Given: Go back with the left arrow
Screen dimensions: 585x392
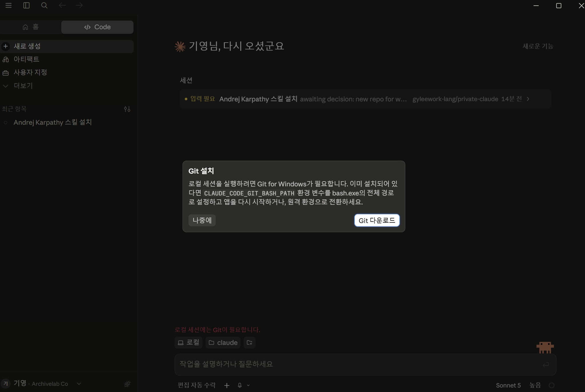Looking at the screenshot, I should [x=62, y=5].
